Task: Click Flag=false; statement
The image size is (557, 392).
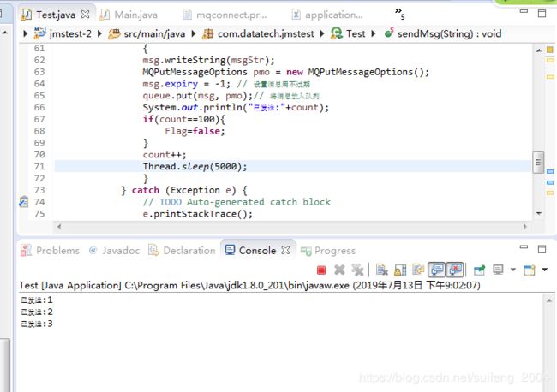Action: [195, 131]
